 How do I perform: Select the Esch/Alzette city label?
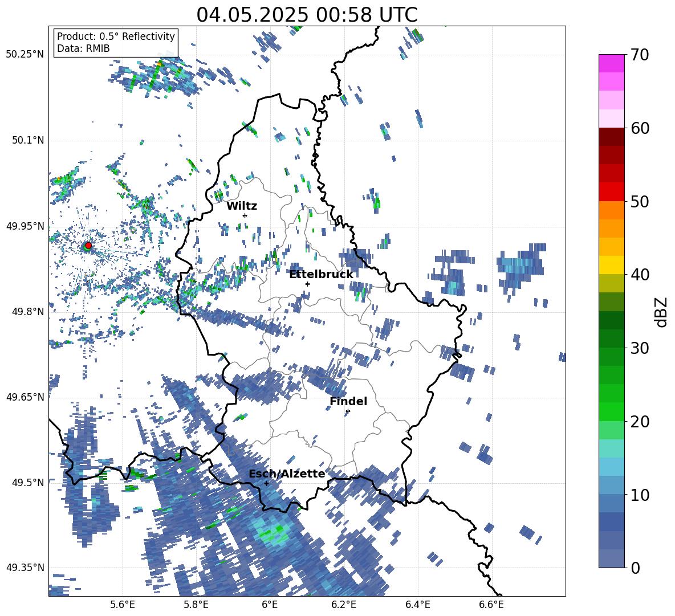click(287, 474)
